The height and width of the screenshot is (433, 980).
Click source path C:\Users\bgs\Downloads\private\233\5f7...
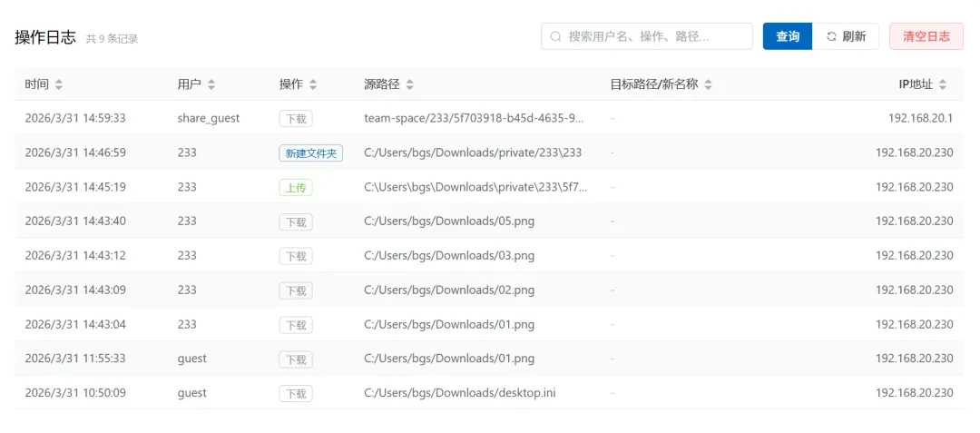(475, 187)
